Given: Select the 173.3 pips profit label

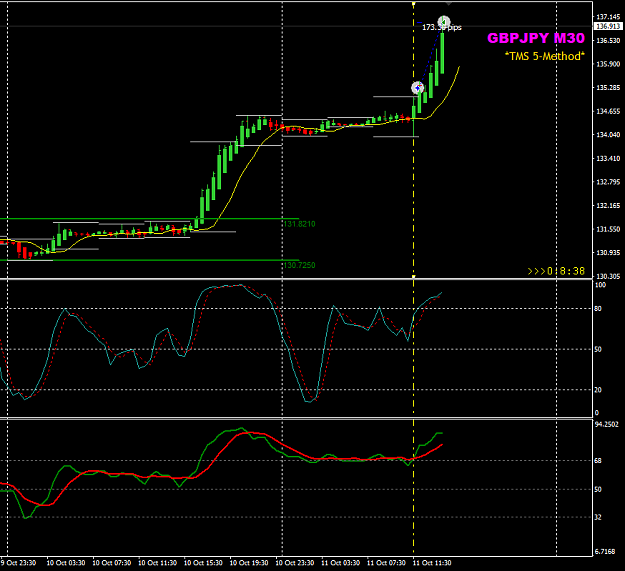Looking at the screenshot, I should tap(442, 27).
